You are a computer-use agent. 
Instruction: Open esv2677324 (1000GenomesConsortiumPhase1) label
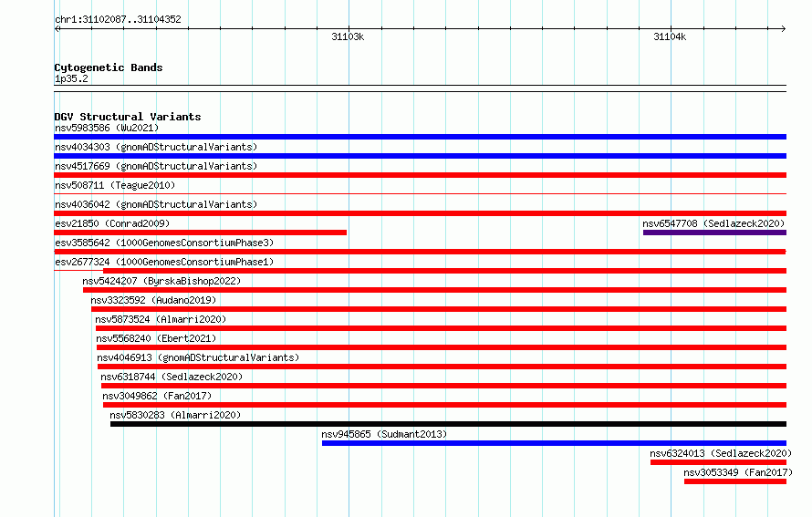(164, 262)
